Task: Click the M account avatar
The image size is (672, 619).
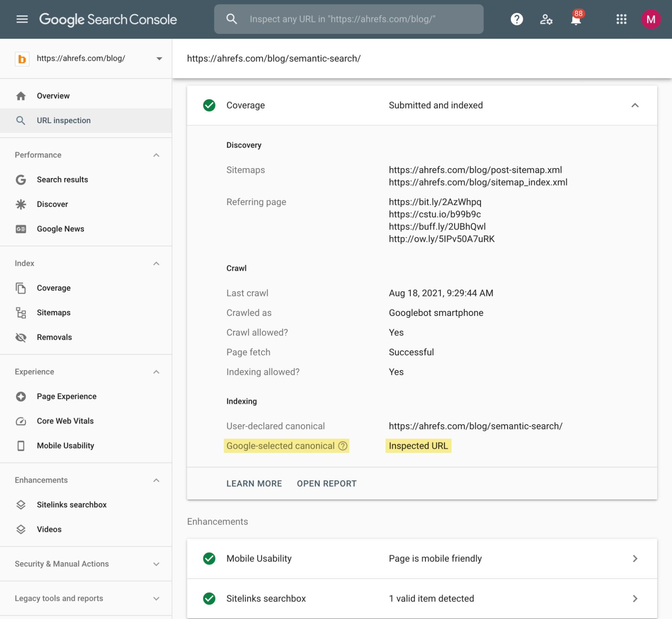Action: click(x=650, y=19)
